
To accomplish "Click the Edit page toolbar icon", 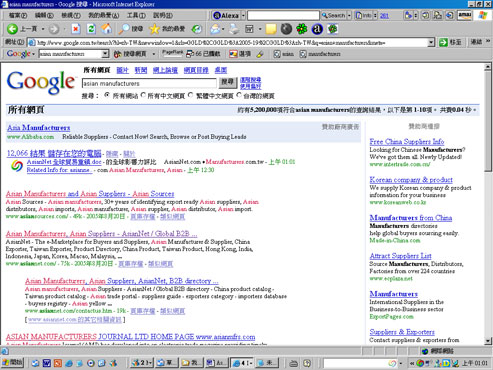I will 249,29.
